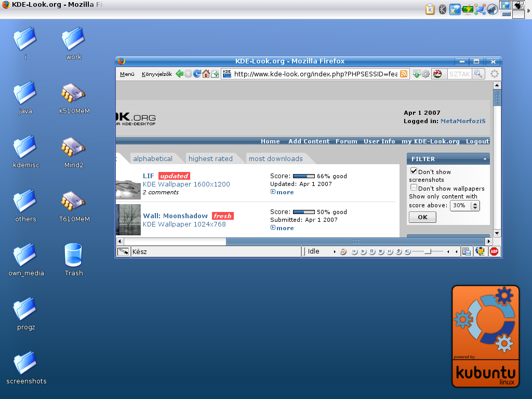Click Add Content navigation link
The height and width of the screenshot is (399, 532).
pos(309,141)
